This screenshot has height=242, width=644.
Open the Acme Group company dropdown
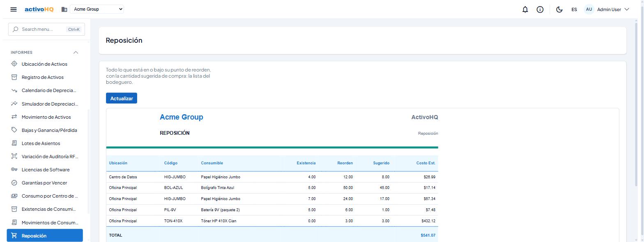tap(97, 9)
